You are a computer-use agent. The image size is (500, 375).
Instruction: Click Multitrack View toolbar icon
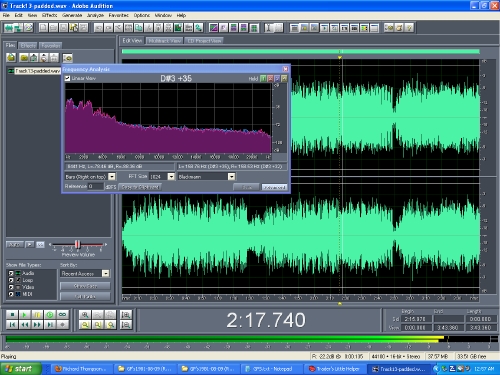pyautogui.click(x=19, y=28)
